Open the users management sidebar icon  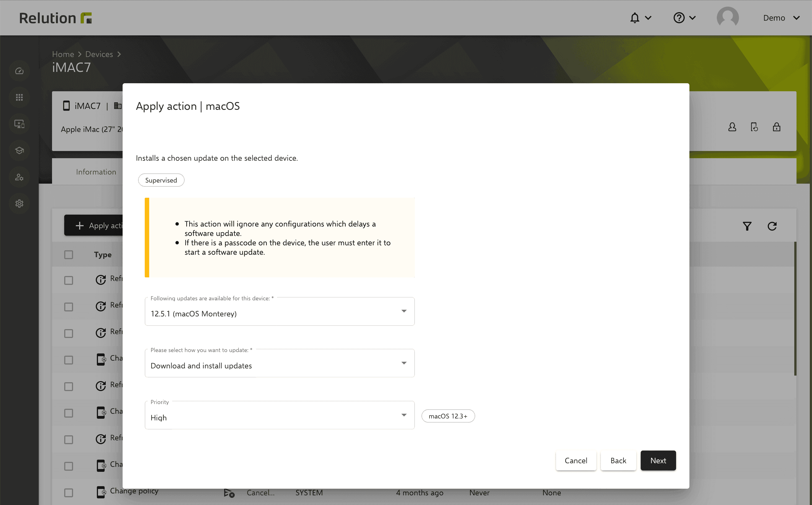19,177
